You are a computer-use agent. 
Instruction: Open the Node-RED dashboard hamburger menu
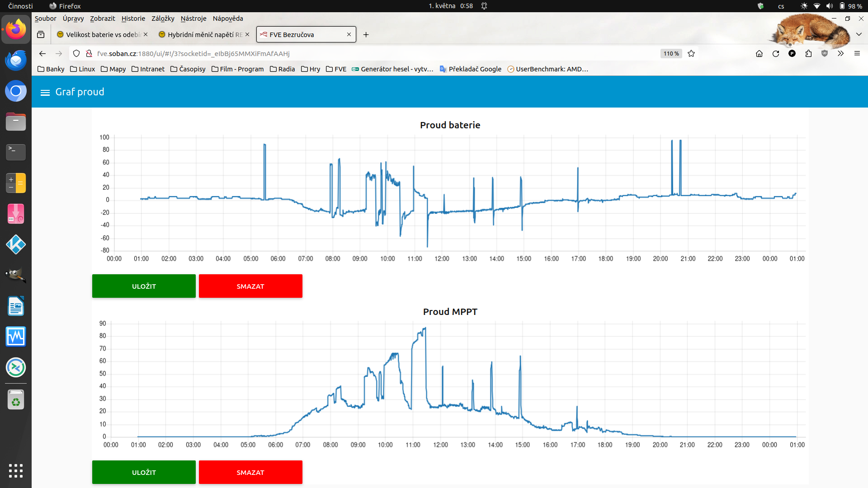[x=45, y=92]
